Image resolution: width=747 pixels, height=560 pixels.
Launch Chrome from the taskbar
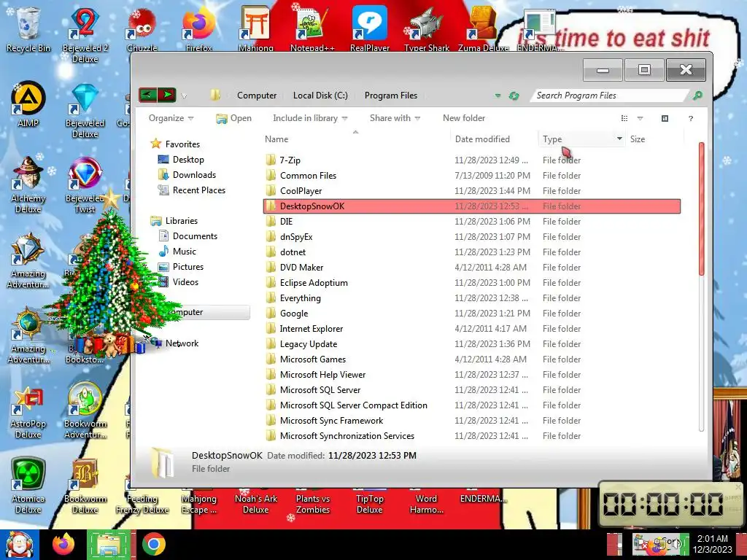pos(153,544)
